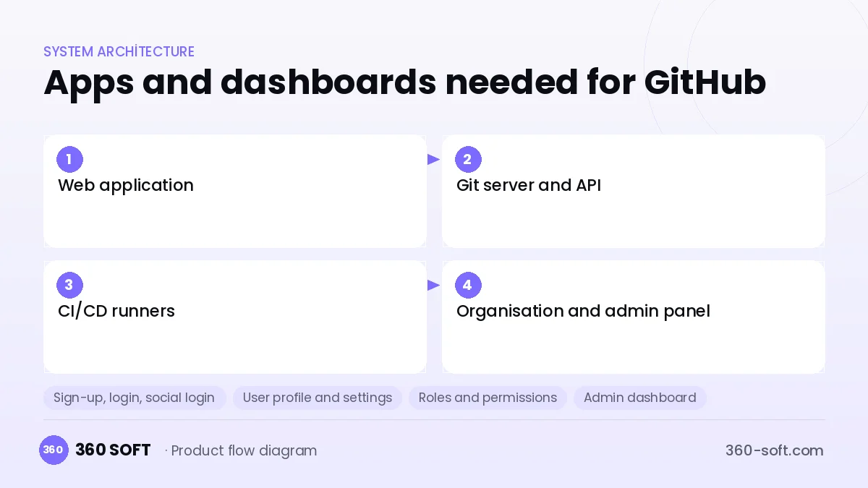Click the number 4 step badge
Screen dimensions: 868x488
point(468,285)
